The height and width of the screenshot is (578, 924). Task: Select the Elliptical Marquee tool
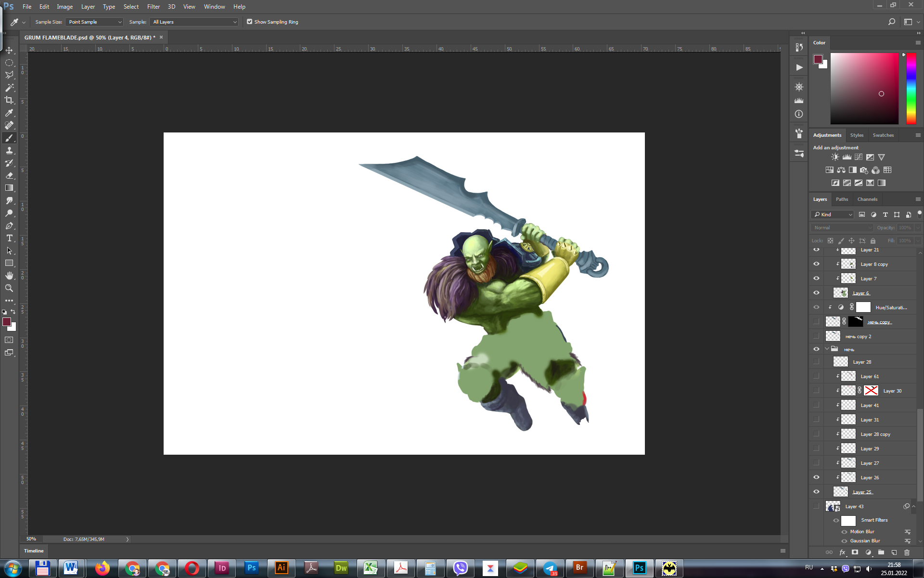pos(9,63)
